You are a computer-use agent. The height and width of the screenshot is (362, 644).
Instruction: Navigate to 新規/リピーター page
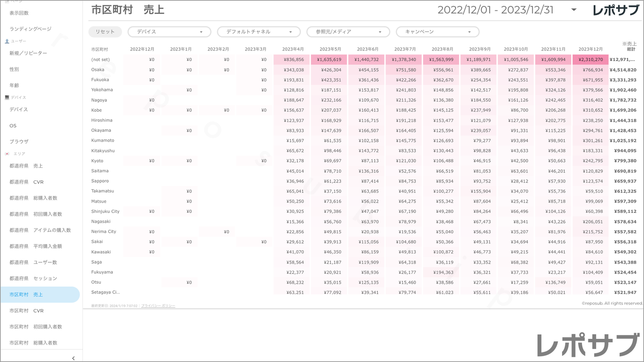pos(28,53)
